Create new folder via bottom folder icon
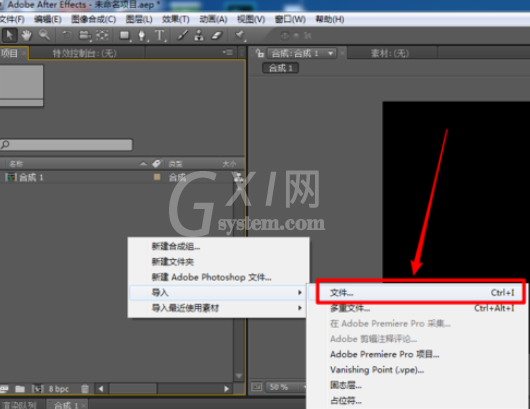The image size is (530, 409). coord(20,389)
